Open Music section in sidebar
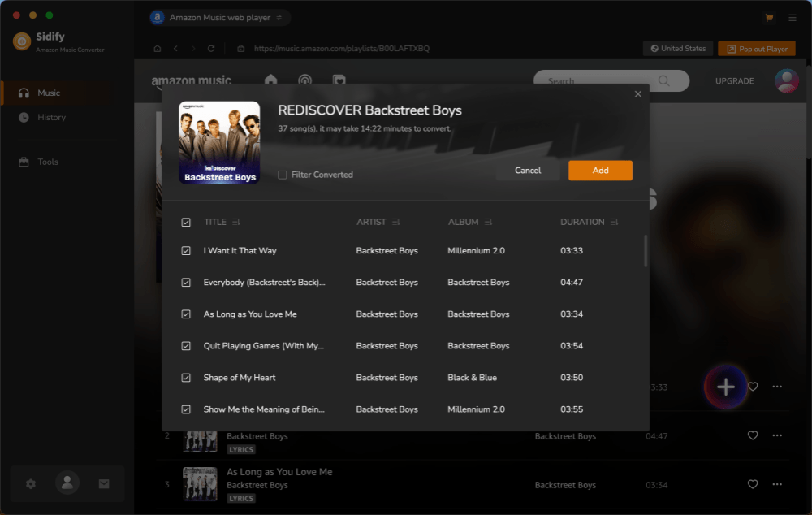Screen dimensions: 812x515 tap(56, 93)
